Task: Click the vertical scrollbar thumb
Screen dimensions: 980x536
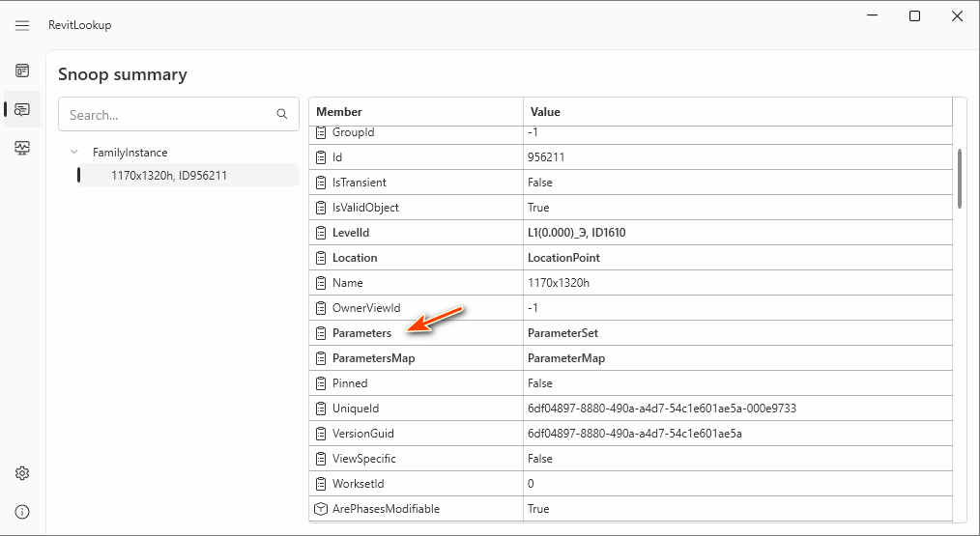Action: (x=960, y=179)
